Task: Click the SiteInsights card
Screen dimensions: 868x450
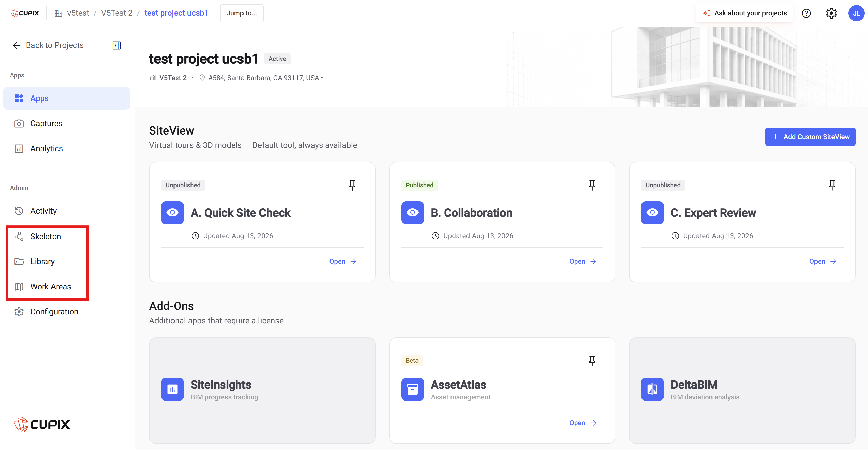Action: (x=262, y=390)
